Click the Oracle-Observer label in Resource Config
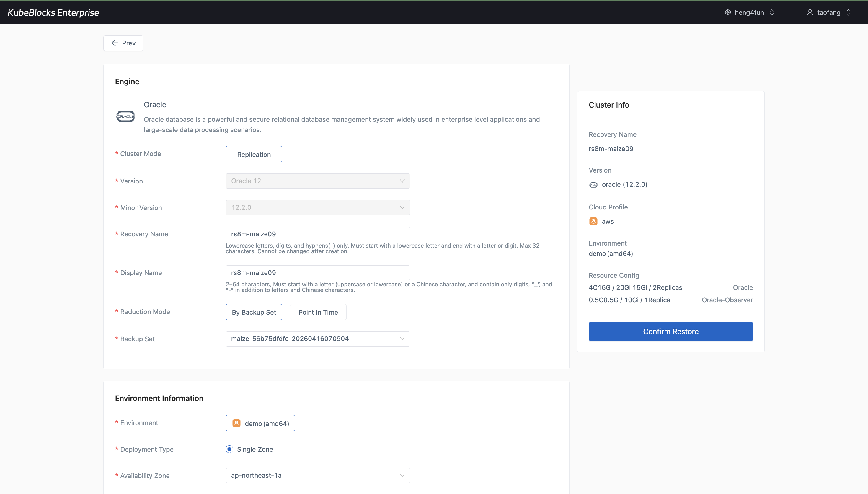 tap(727, 300)
